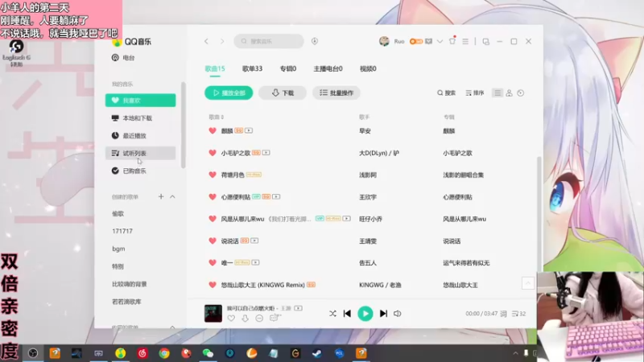644x362 pixels.
Task: Go to previous track
Action: (x=347, y=314)
